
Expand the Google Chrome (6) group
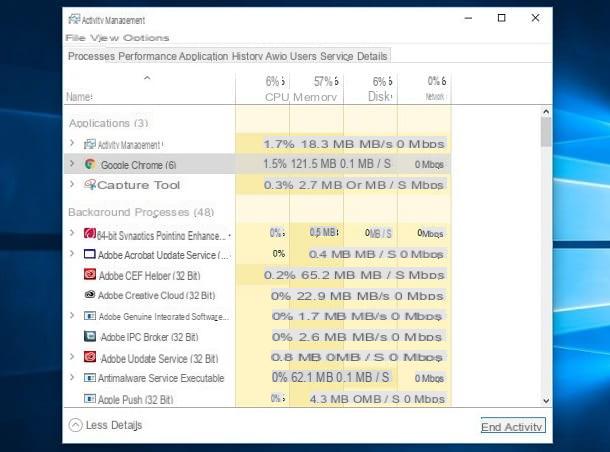[72, 163]
